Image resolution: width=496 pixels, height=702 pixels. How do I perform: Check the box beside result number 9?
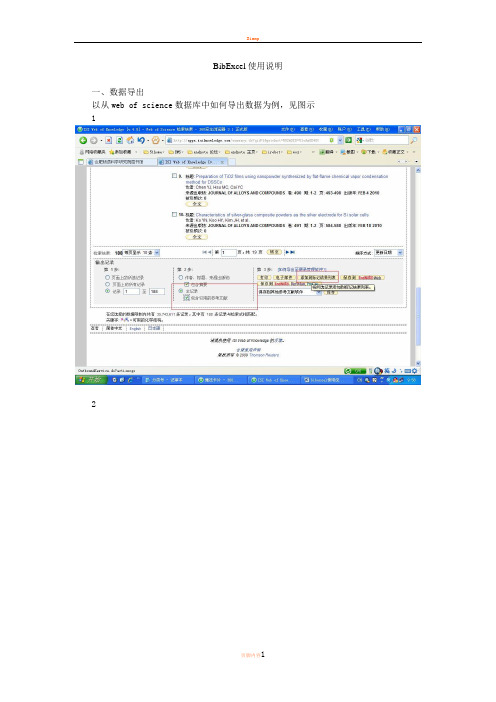[175, 176]
